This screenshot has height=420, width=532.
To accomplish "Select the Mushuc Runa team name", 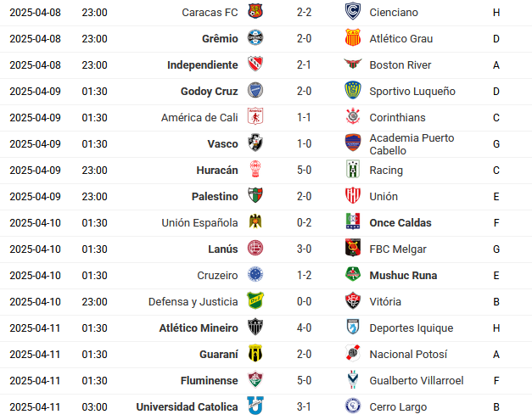I will click(403, 276).
